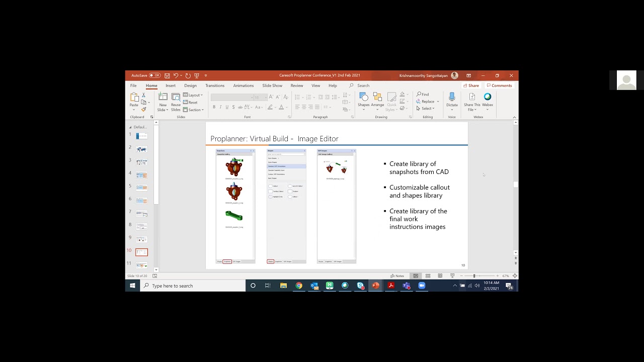Adjust the zoom slider handle
The width and height of the screenshot is (644, 362).
click(474, 276)
